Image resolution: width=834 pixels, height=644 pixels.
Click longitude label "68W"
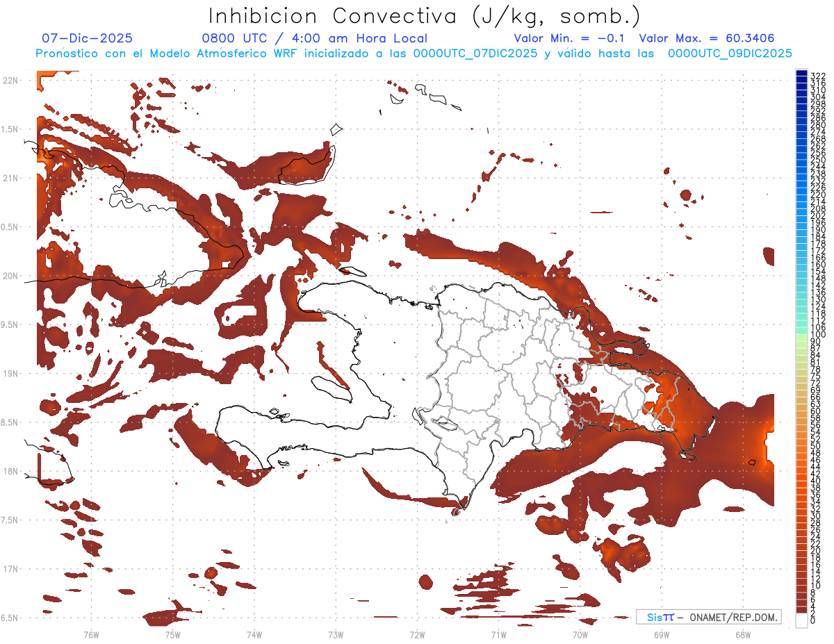[x=743, y=634]
